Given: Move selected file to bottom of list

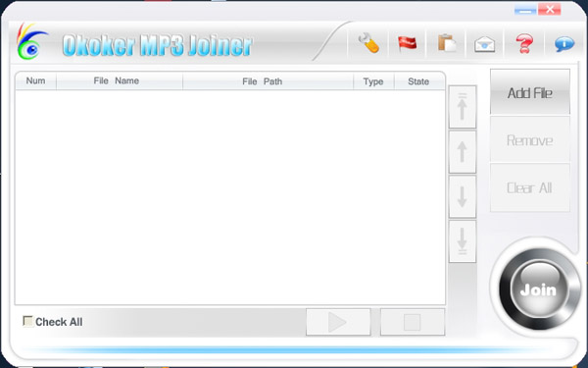Looking at the screenshot, I should tap(463, 241).
